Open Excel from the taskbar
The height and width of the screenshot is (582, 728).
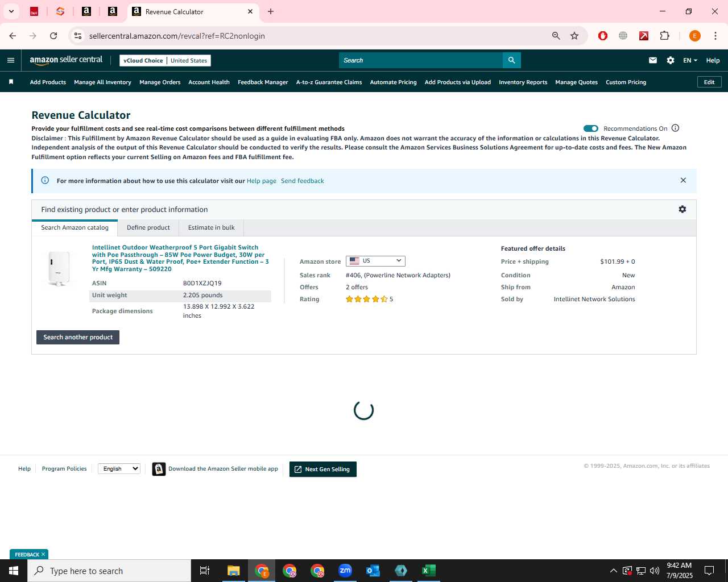[429, 571]
